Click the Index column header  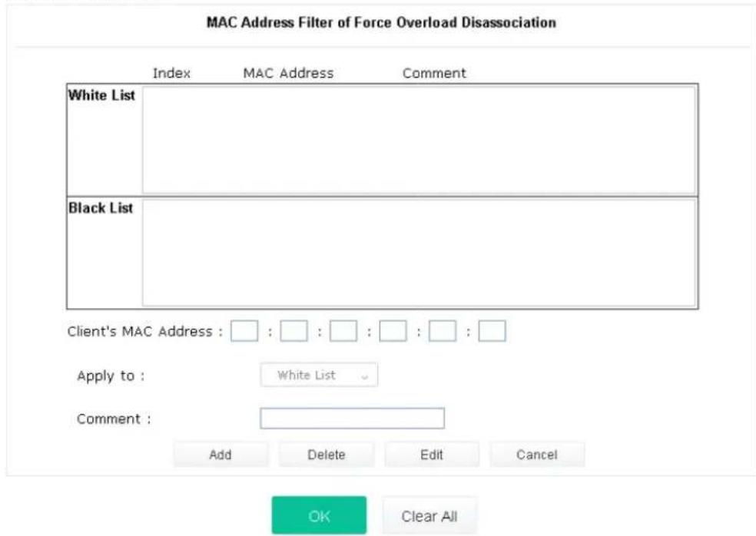[x=171, y=73]
